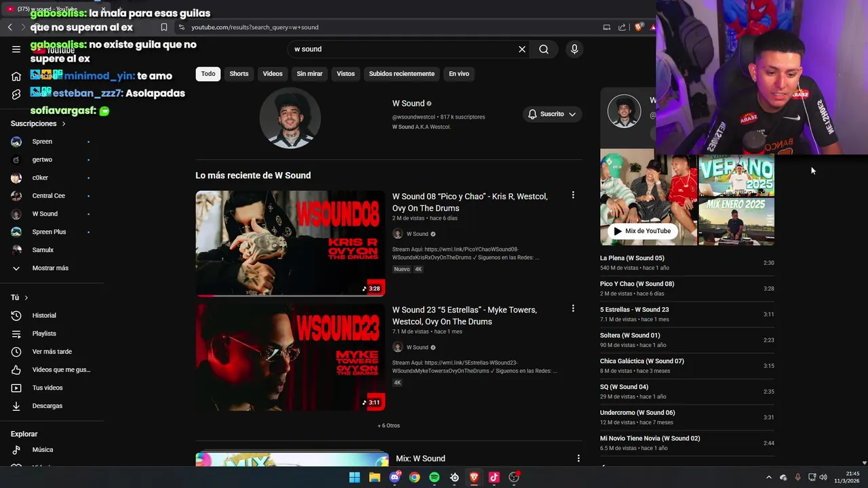Play Chica Galáctica (W Sound 07) track
Viewport: 868px width, 488px height.
click(x=687, y=365)
